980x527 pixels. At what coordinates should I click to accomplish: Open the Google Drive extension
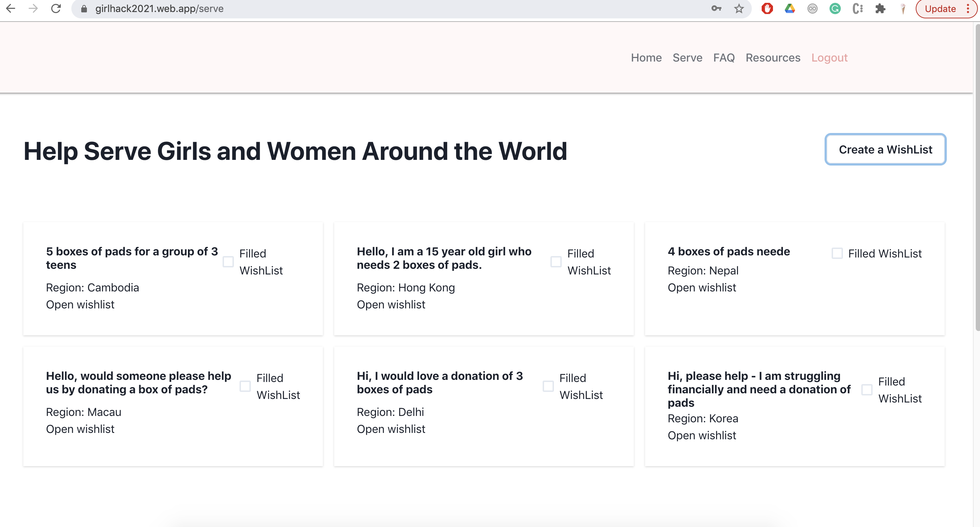pos(790,8)
